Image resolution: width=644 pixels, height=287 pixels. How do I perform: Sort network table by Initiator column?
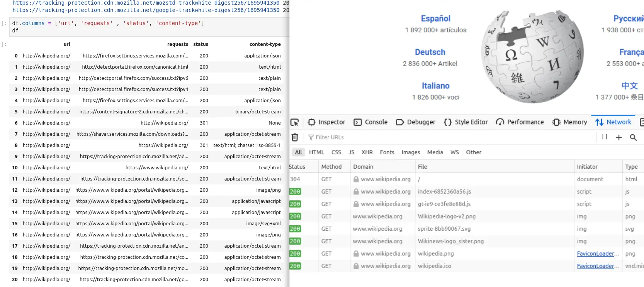tap(598, 167)
